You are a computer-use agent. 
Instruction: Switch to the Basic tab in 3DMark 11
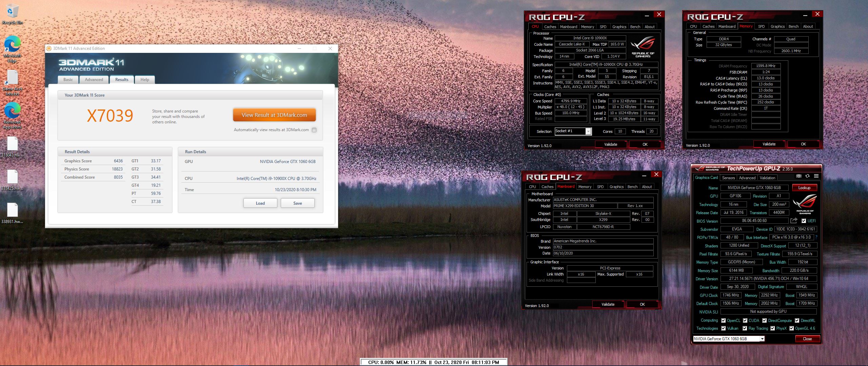tap(68, 80)
